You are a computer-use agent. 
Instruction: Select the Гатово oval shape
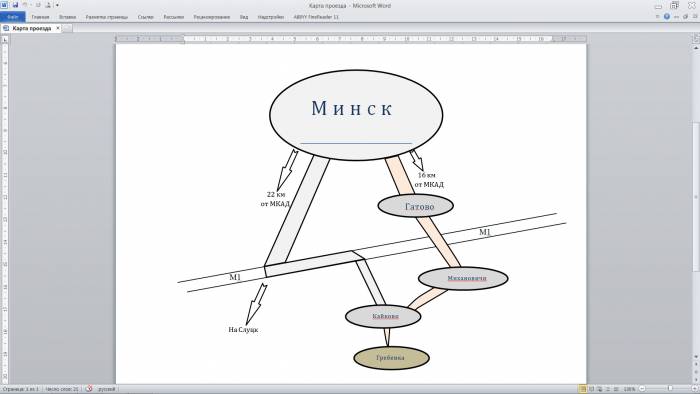[416, 206]
